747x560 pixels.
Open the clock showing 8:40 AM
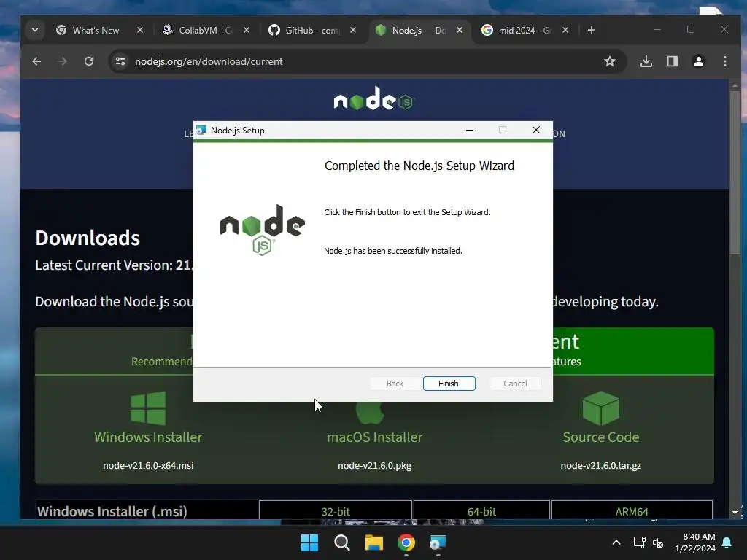click(x=695, y=542)
